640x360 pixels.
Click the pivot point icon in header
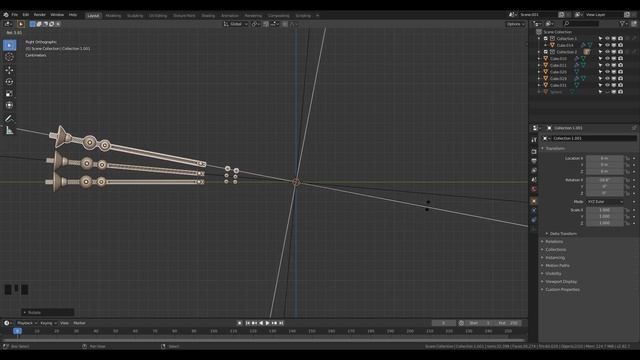coord(254,24)
